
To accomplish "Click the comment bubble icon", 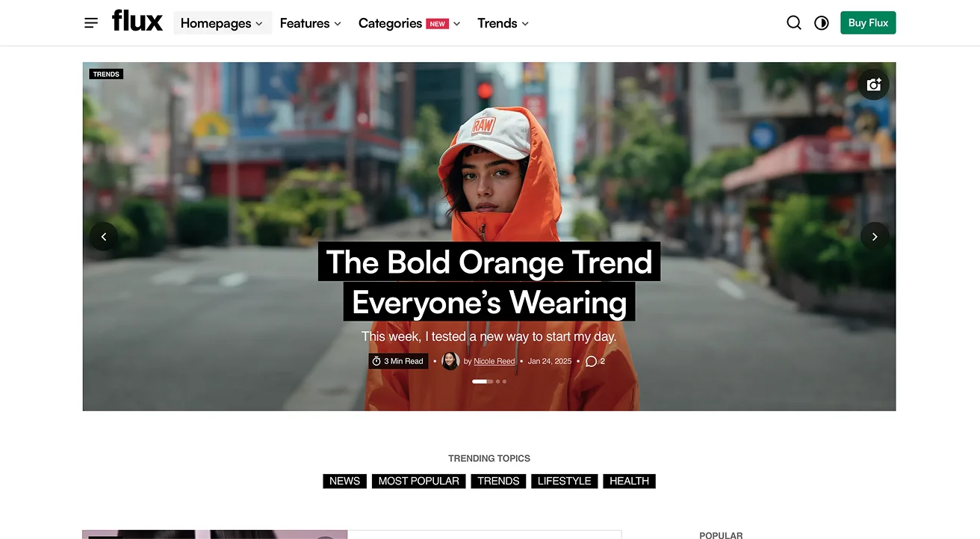I will (591, 361).
